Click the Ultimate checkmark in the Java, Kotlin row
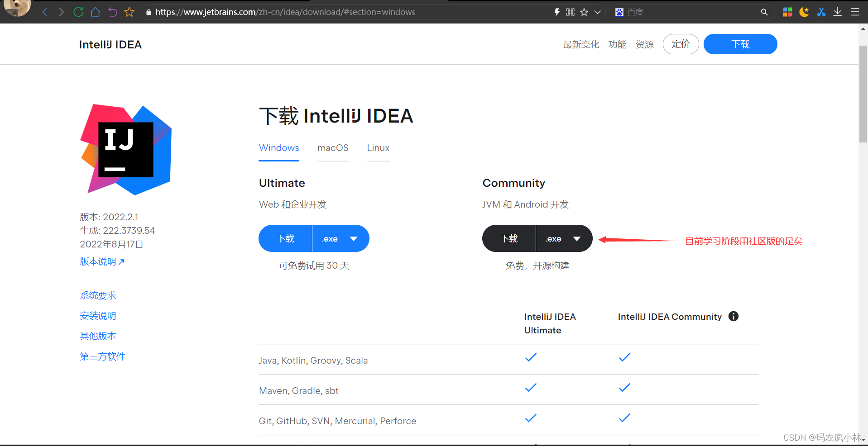 point(531,357)
